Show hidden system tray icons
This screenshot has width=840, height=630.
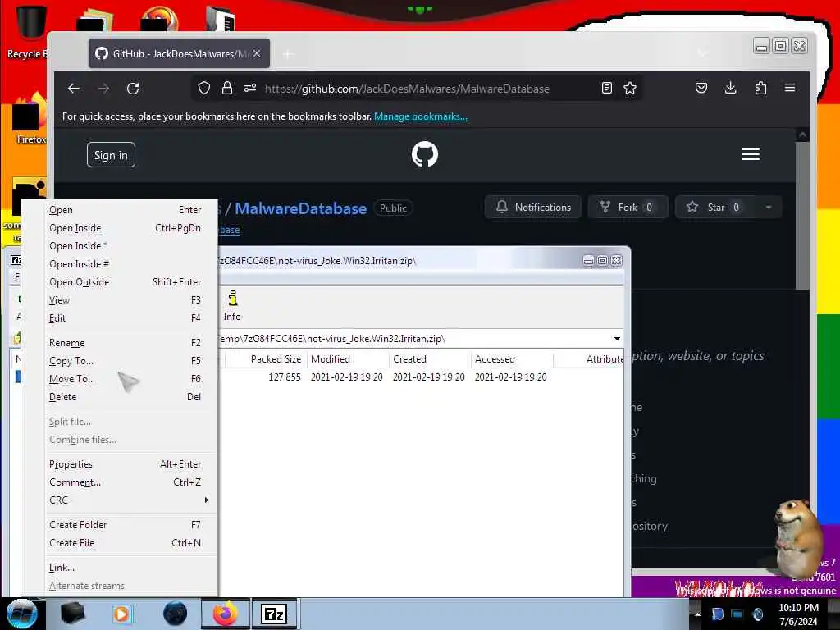(697, 614)
